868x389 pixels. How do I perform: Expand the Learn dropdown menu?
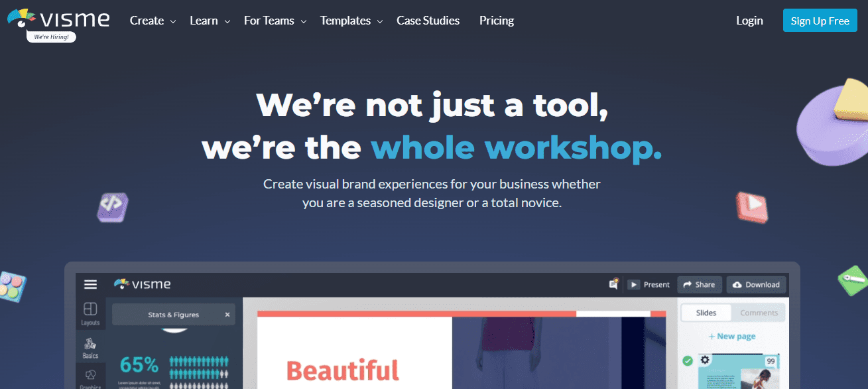tap(210, 21)
